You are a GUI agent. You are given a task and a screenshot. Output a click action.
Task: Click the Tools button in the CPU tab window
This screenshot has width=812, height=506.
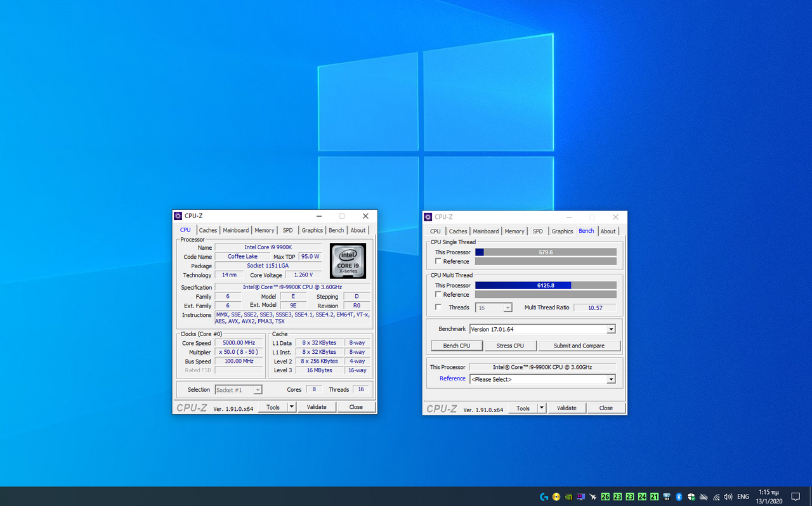coord(273,407)
